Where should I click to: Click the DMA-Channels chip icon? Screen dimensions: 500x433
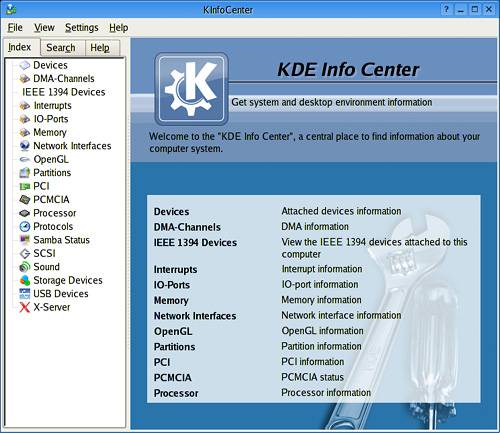pos(25,79)
